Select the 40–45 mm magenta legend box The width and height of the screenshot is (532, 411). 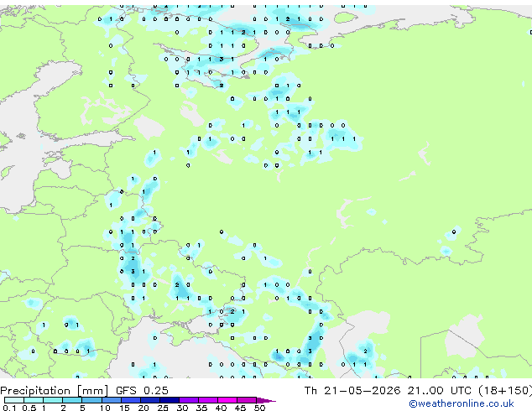pyautogui.click(x=227, y=400)
